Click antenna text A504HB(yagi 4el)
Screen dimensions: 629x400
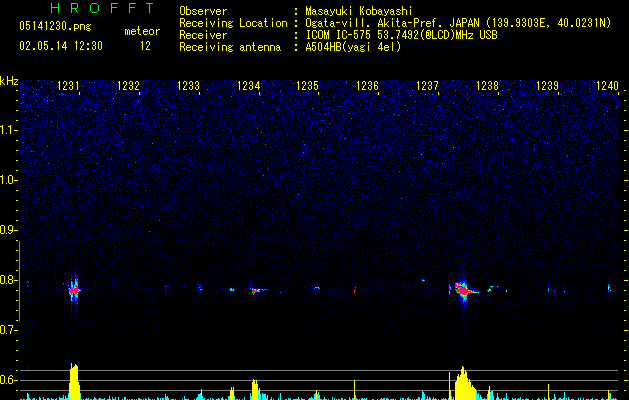pos(353,47)
